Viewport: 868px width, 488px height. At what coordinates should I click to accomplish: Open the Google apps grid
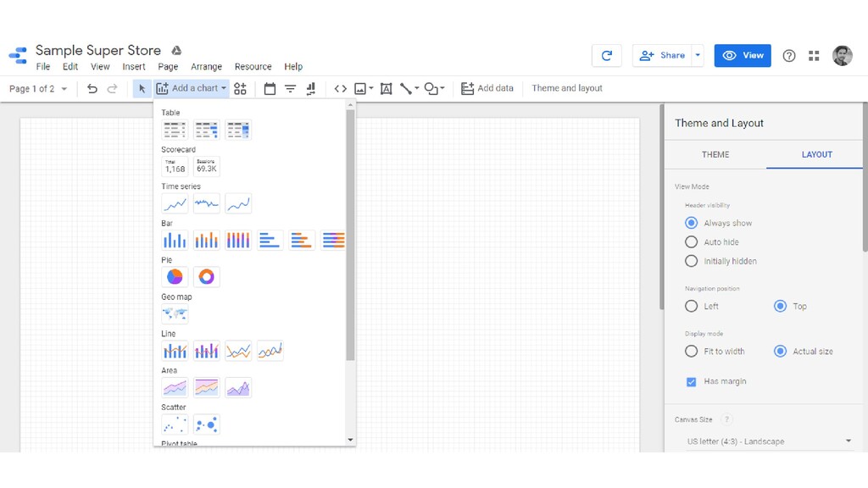pyautogui.click(x=814, y=55)
